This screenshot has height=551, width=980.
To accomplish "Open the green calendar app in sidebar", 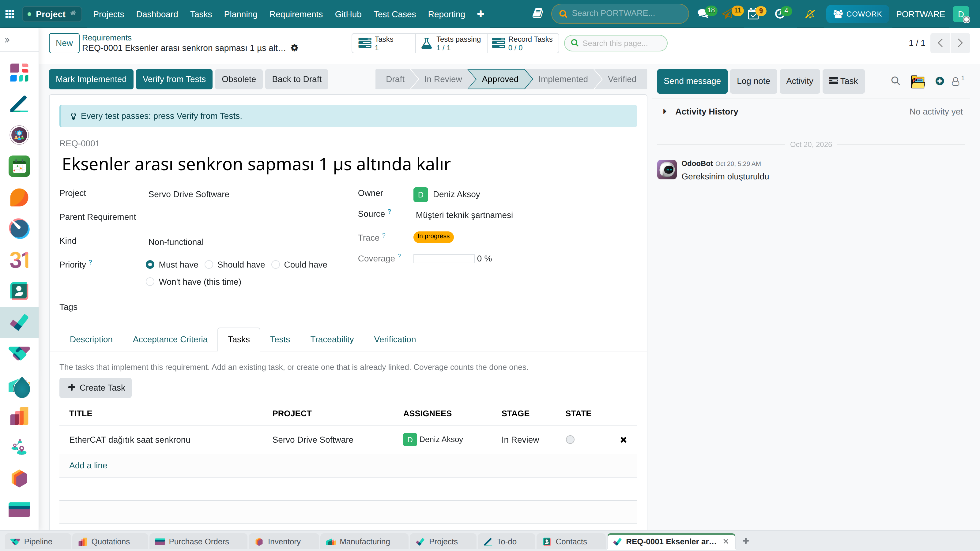I will (x=19, y=166).
